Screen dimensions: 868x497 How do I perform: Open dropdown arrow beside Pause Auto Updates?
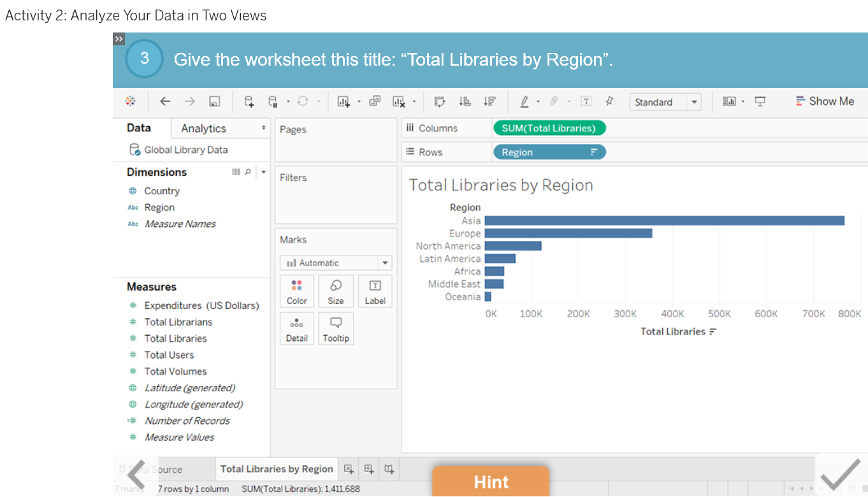(x=288, y=101)
